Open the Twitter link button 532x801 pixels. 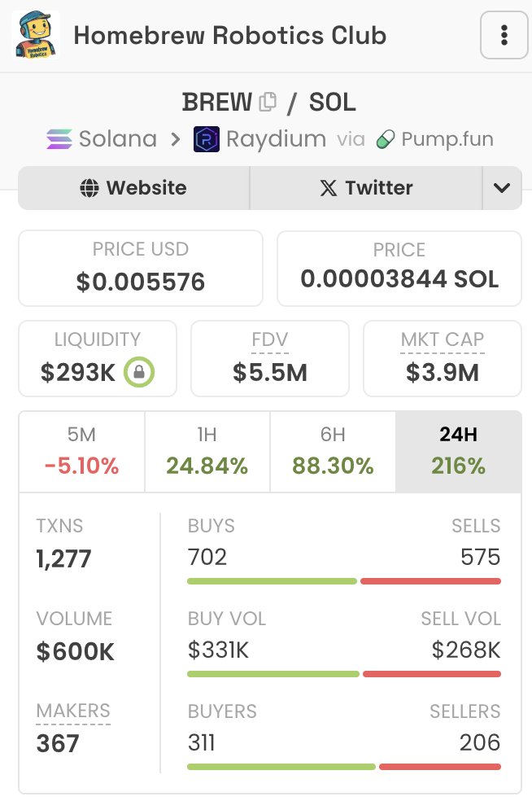(365, 188)
